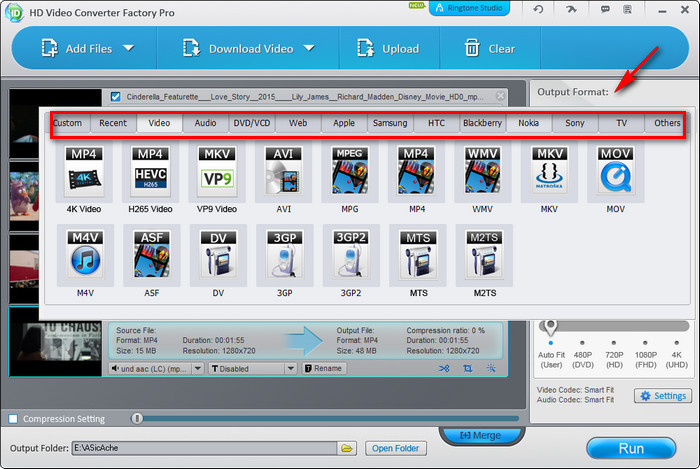The width and height of the screenshot is (700, 469).
Task: Select the Matroska MKV format
Action: click(x=549, y=172)
